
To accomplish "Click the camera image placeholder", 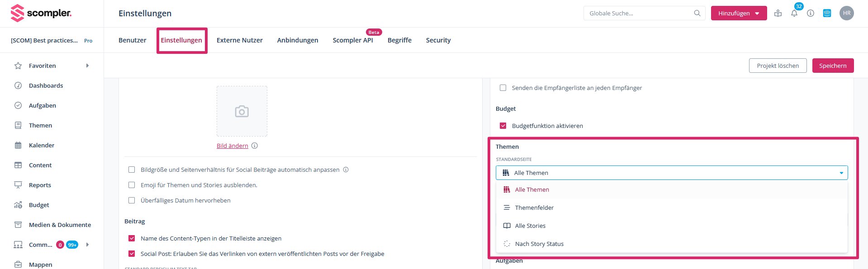I will click(x=242, y=111).
